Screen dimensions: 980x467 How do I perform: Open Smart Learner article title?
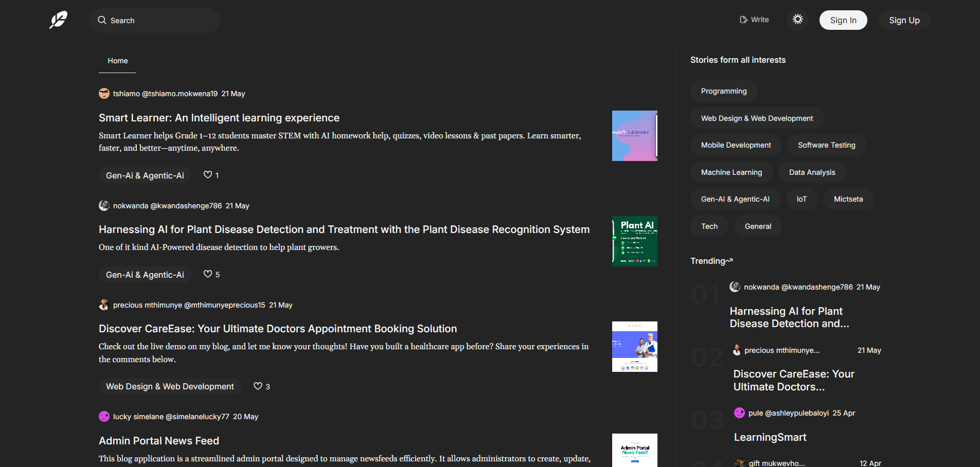[x=219, y=118]
